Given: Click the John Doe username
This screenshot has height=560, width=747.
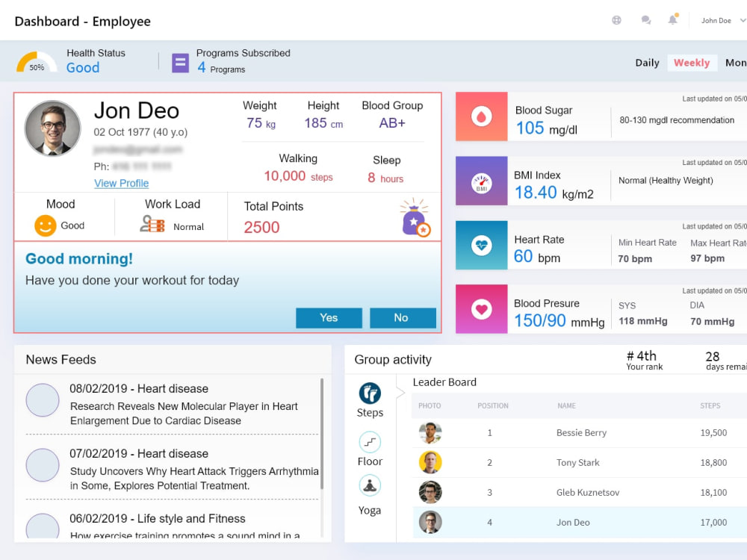Looking at the screenshot, I should (716, 20).
